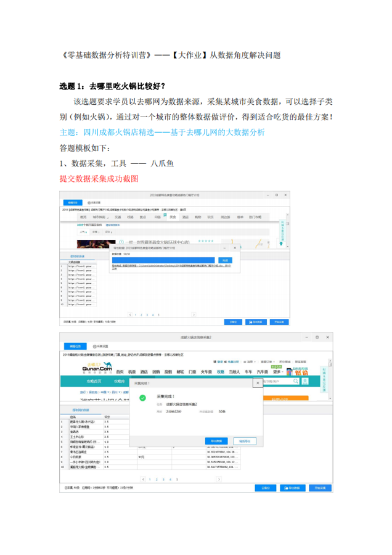Select 提取到的数据 tab in upper window

click(x=77, y=257)
